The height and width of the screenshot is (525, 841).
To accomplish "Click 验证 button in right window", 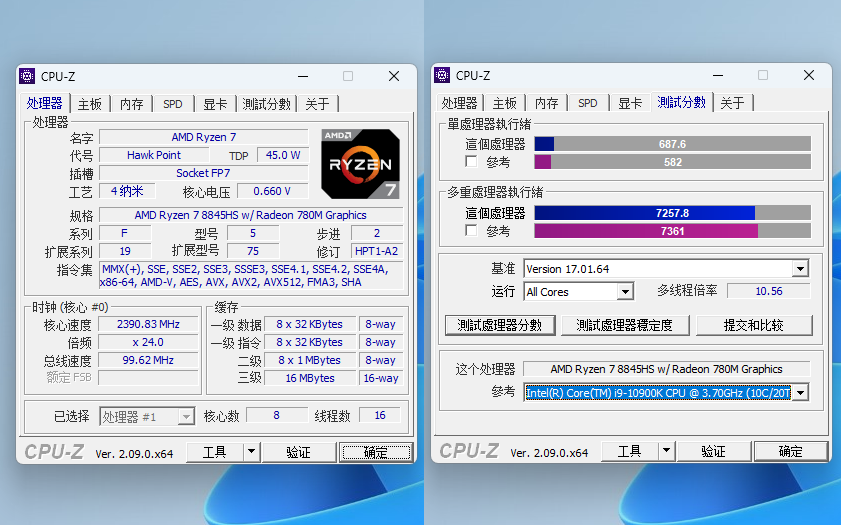I will [x=714, y=451].
